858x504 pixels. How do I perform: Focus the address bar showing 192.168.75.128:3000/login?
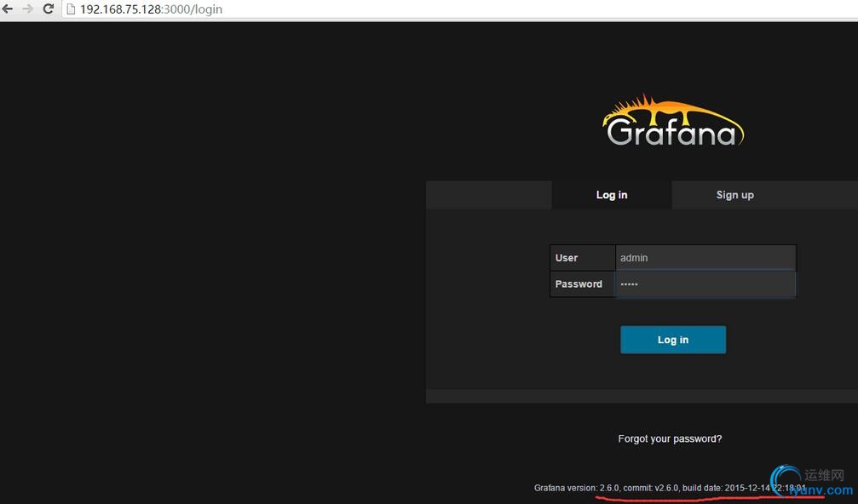(x=459, y=9)
